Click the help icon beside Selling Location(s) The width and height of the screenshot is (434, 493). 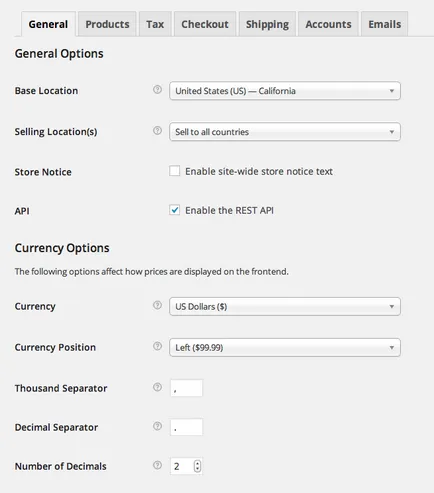point(157,131)
